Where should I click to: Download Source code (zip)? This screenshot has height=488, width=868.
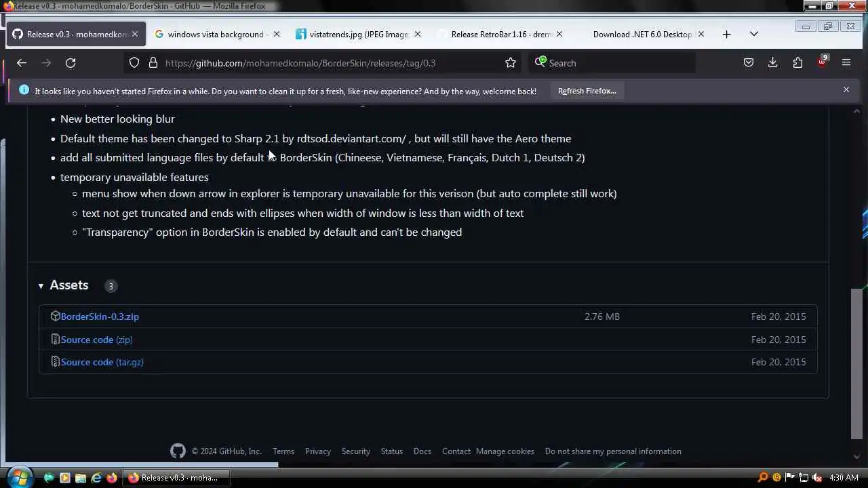[x=96, y=340]
